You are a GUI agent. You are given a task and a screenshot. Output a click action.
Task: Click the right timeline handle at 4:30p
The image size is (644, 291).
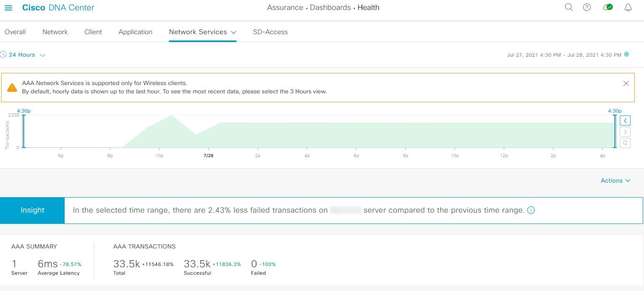[x=615, y=131]
